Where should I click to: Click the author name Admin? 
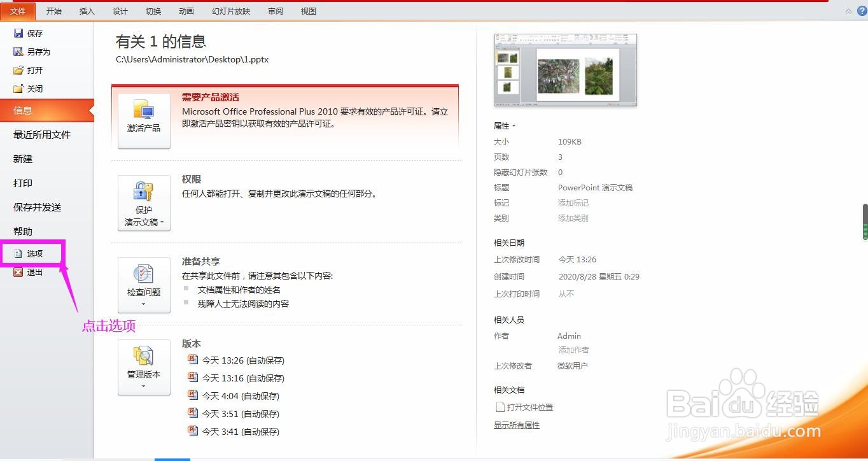coord(569,336)
